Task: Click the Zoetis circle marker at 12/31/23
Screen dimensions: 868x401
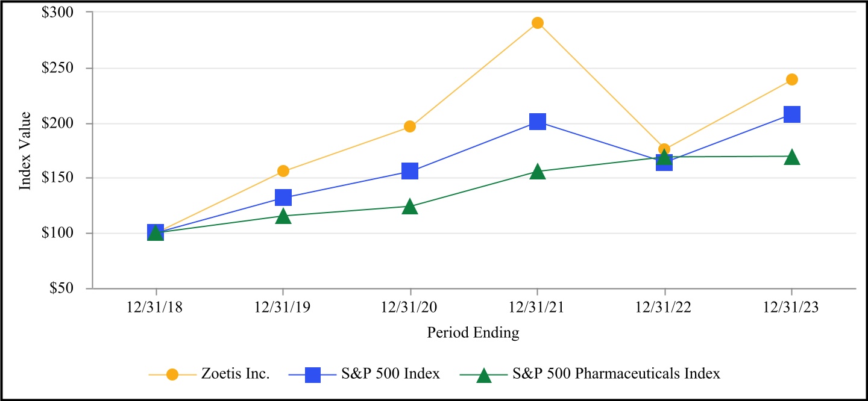Action: 792,79
